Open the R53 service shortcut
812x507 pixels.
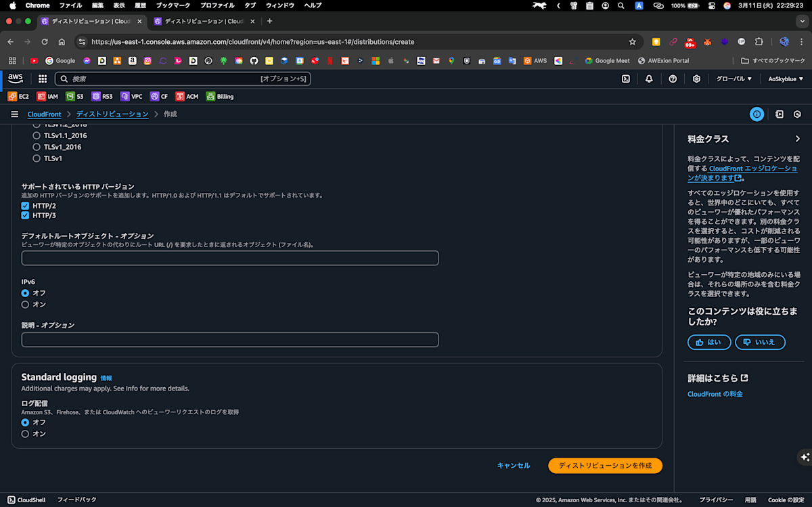tap(102, 96)
